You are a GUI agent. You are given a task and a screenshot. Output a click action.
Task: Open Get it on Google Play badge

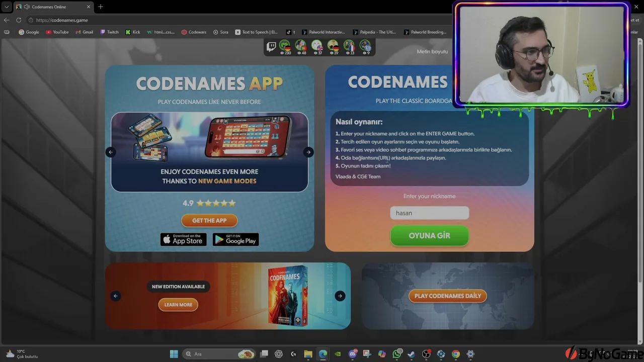[x=235, y=239]
